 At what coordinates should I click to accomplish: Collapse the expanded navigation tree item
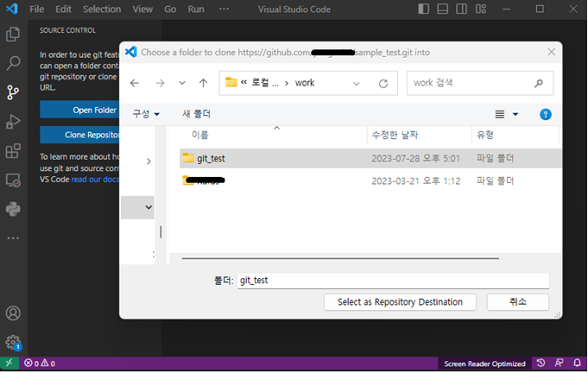(149, 207)
